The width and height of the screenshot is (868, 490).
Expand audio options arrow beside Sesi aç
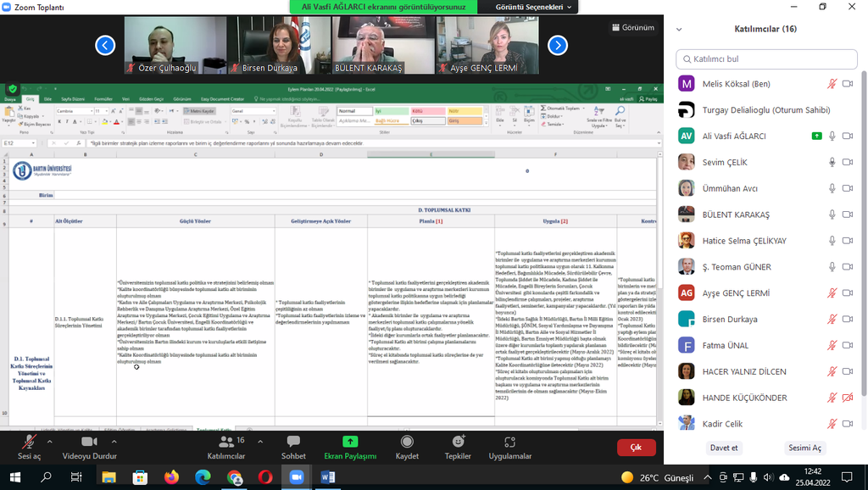pos(50,440)
